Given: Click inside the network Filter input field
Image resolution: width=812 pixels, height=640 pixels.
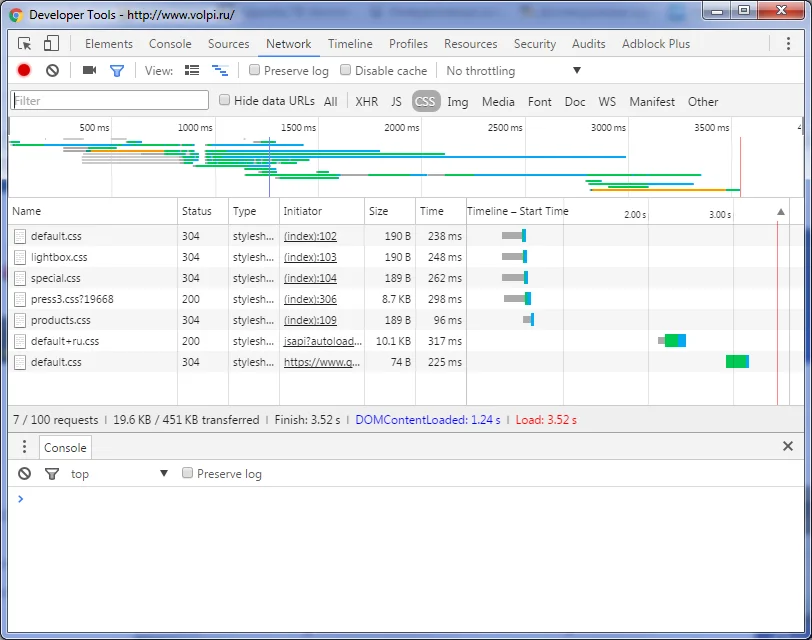Looking at the screenshot, I should 110,100.
